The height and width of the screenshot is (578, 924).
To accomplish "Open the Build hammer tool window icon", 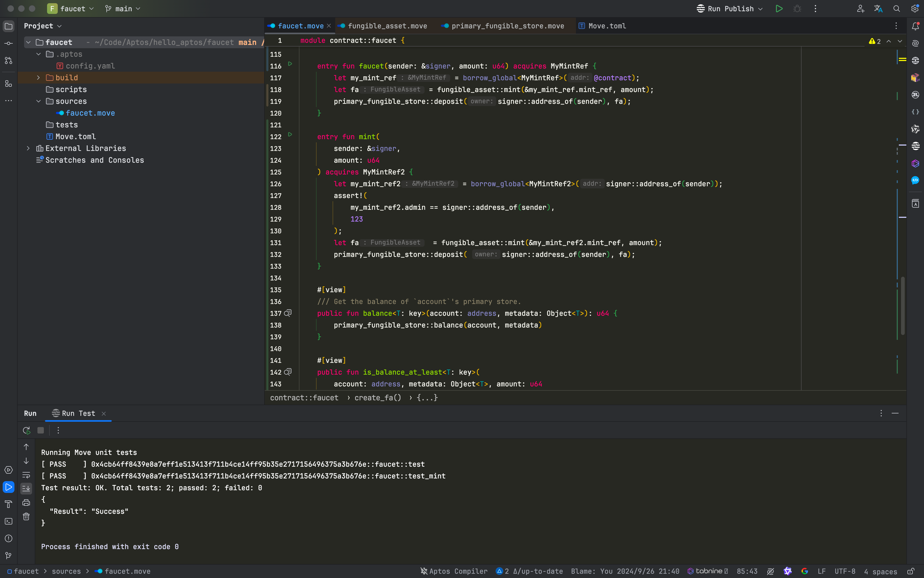I will point(8,504).
